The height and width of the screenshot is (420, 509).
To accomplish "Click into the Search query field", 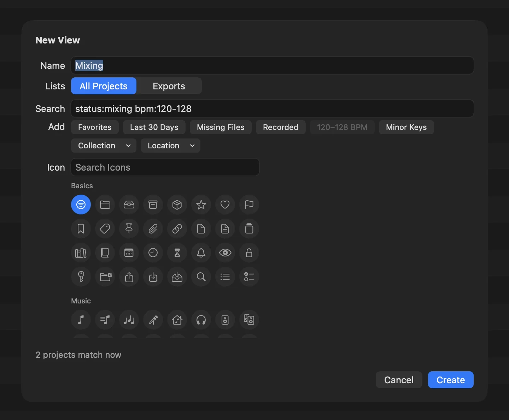I will (272, 108).
